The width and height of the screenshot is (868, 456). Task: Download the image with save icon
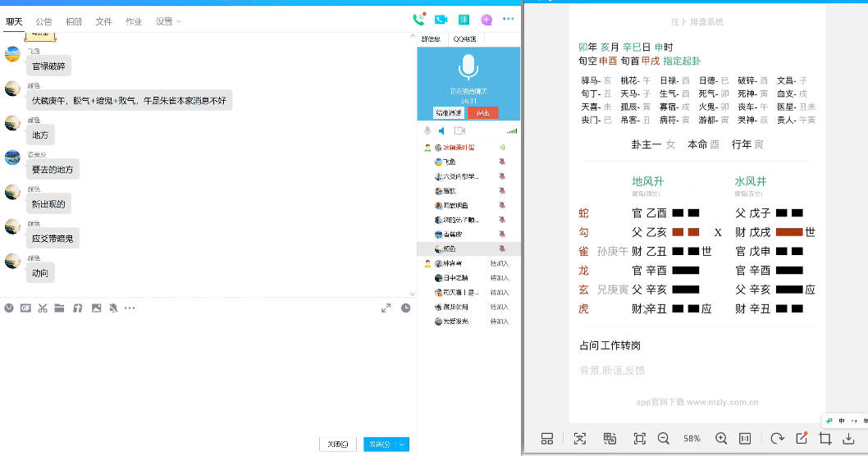(x=849, y=439)
